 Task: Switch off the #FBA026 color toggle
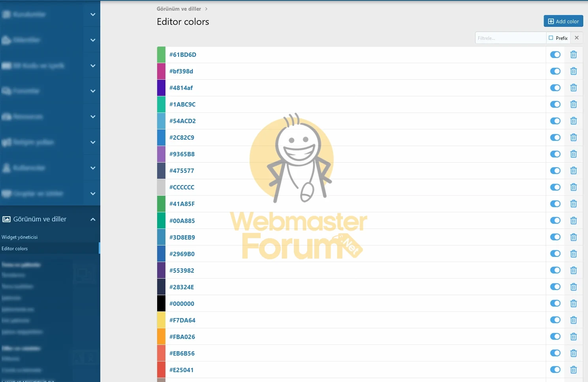click(555, 337)
